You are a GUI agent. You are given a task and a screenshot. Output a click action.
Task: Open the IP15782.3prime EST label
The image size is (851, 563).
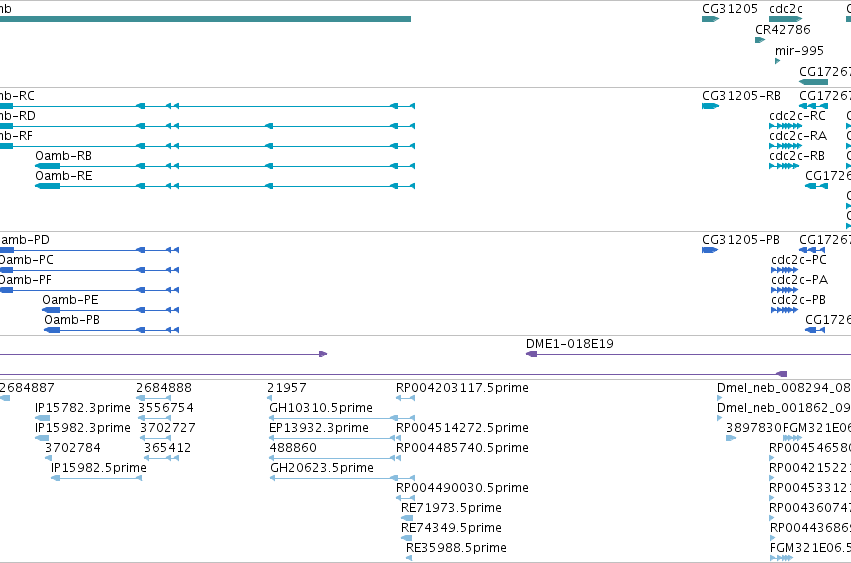click(82, 408)
